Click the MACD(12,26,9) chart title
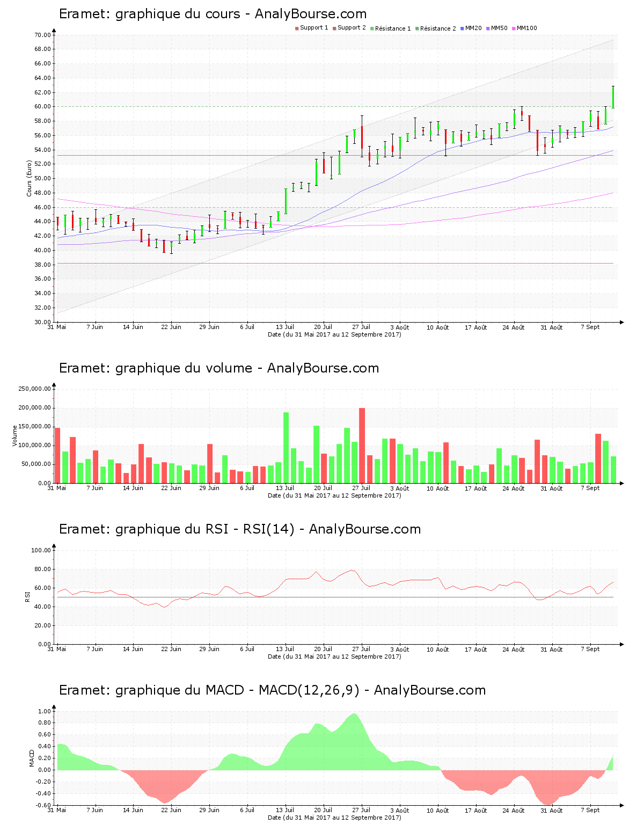Screen dimensions: 644x832 click(x=273, y=690)
